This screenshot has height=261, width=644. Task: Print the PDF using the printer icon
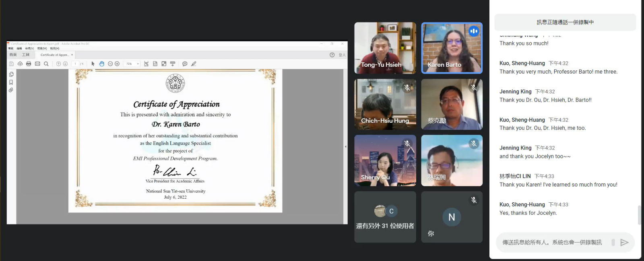[29, 64]
